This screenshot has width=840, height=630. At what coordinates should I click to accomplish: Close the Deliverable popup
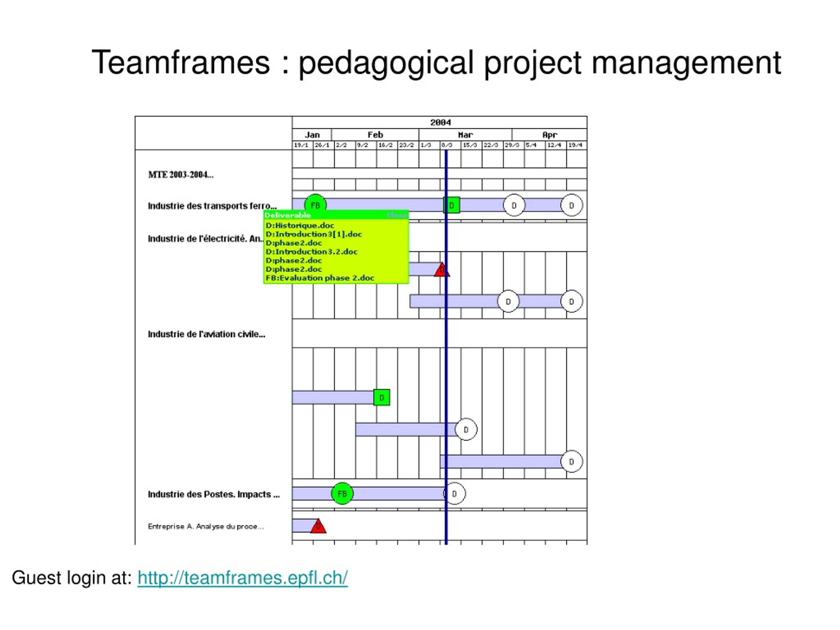click(x=397, y=215)
